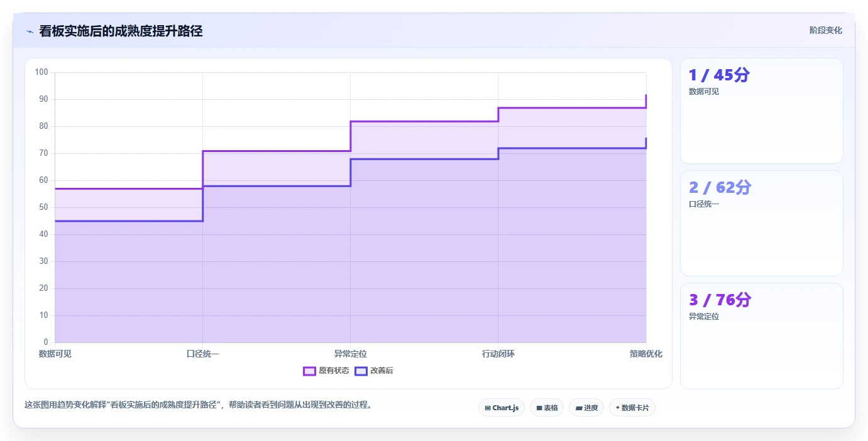Click the icon inside the Chart.js tag

[x=488, y=408]
